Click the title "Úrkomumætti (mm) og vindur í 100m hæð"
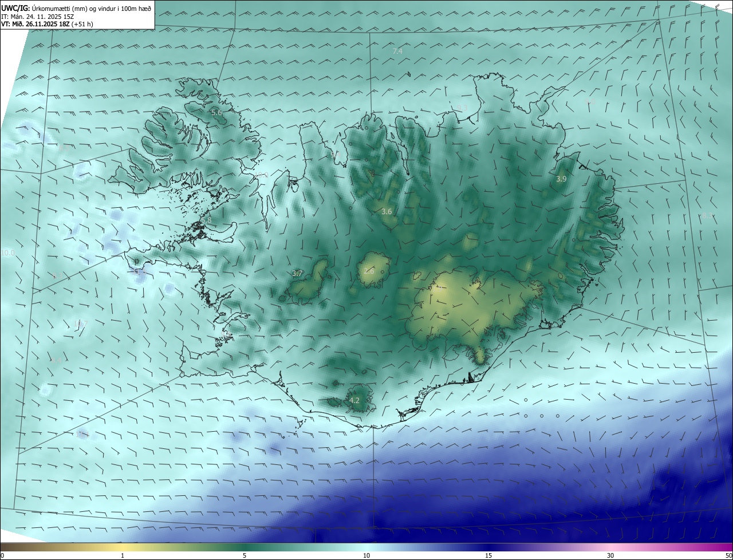 (x=90, y=9)
